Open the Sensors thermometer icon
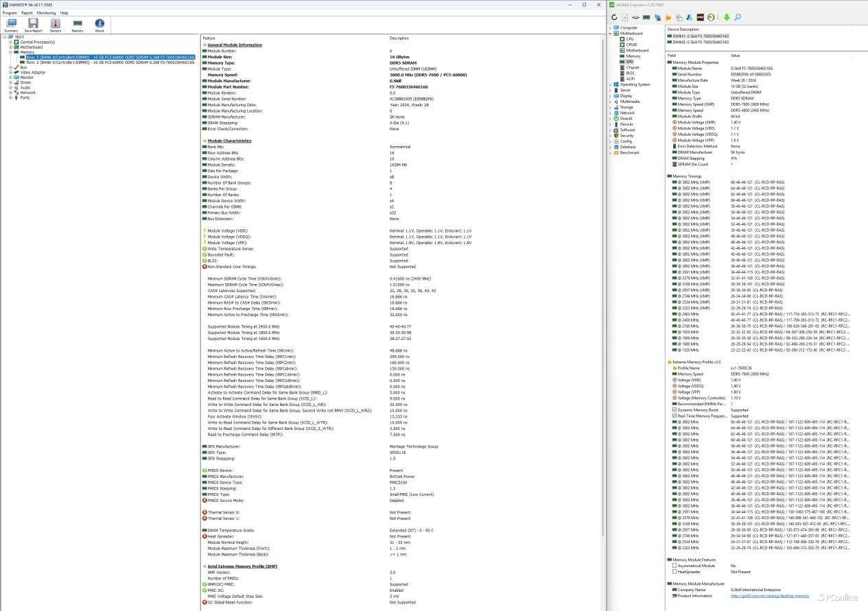The height and width of the screenshot is (611, 868). coord(55,25)
